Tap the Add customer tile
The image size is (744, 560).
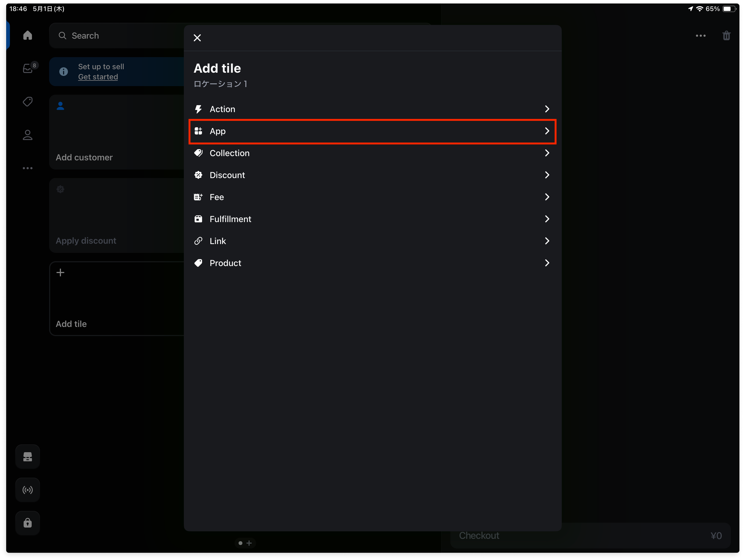[116, 132]
